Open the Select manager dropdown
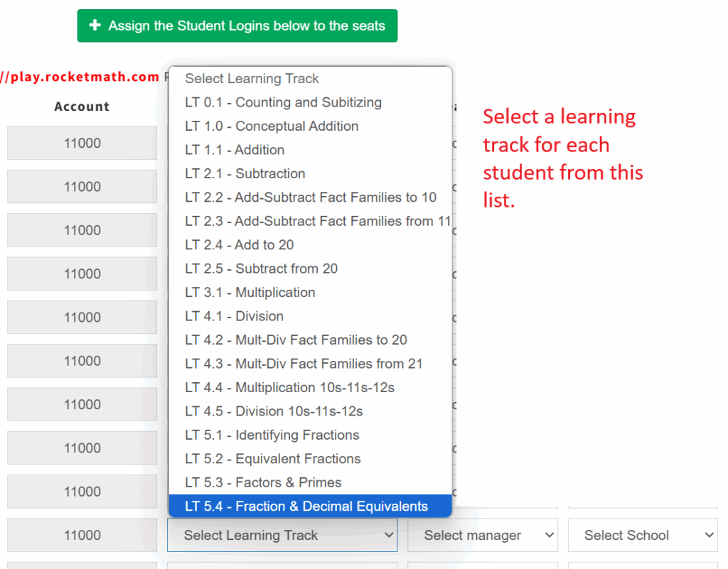Viewport: 728px width, 569px height. 482,535
